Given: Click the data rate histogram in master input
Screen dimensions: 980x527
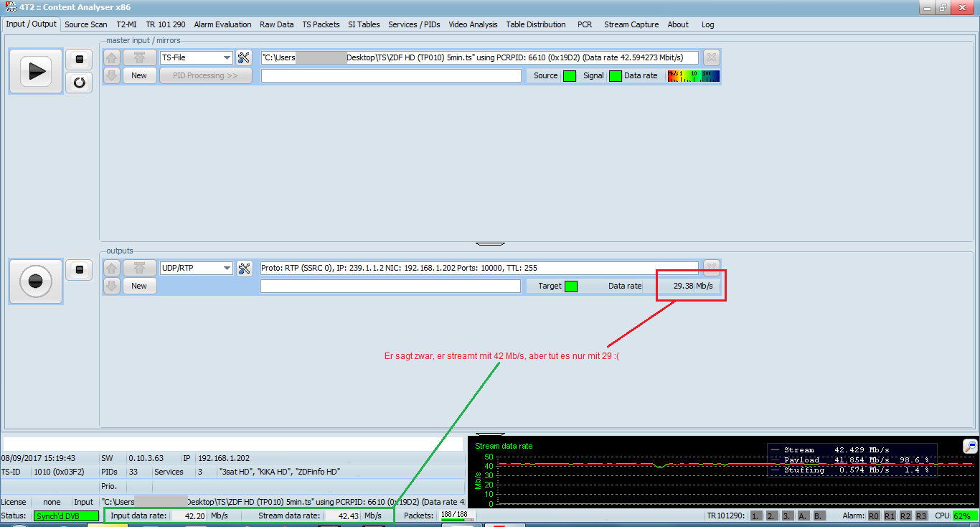Looking at the screenshot, I should coord(693,75).
